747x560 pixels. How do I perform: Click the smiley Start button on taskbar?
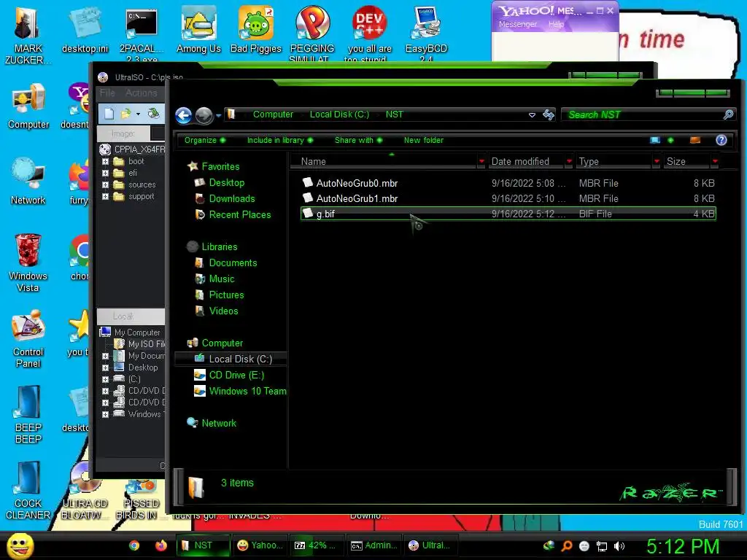pyautogui.click(x=20, y=545)
